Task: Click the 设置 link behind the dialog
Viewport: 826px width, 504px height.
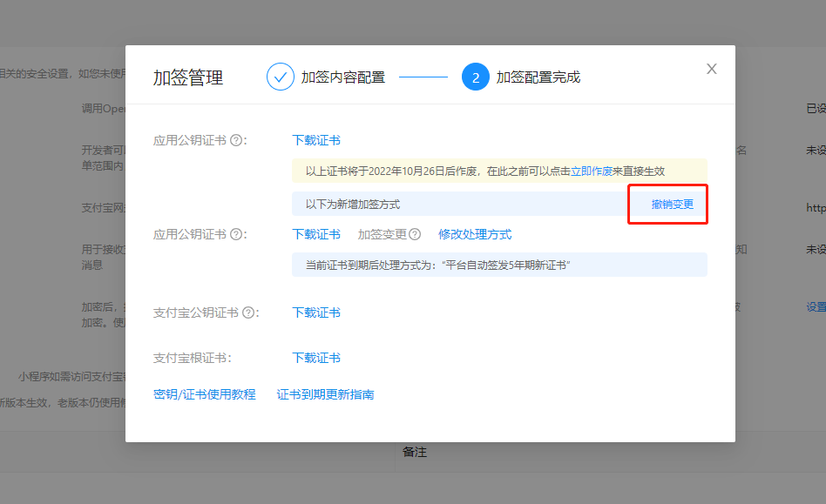Action: [x=816, y=307]
